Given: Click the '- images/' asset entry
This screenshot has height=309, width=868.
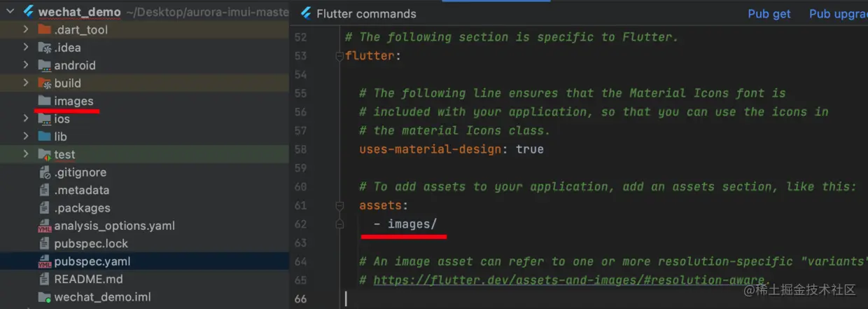Looking at the screenshot, I should coord(405,224).
